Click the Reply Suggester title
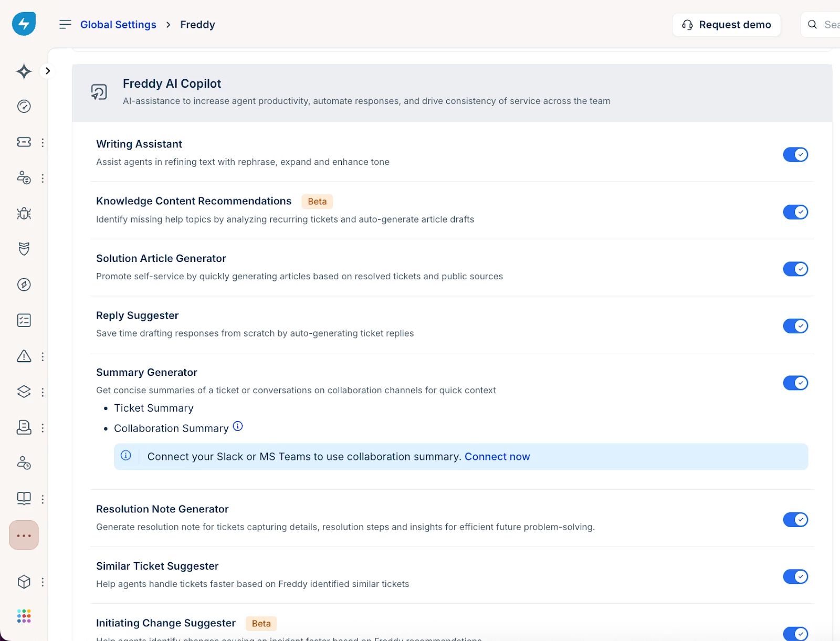This screenshot has width=840, height=641. 137,316
